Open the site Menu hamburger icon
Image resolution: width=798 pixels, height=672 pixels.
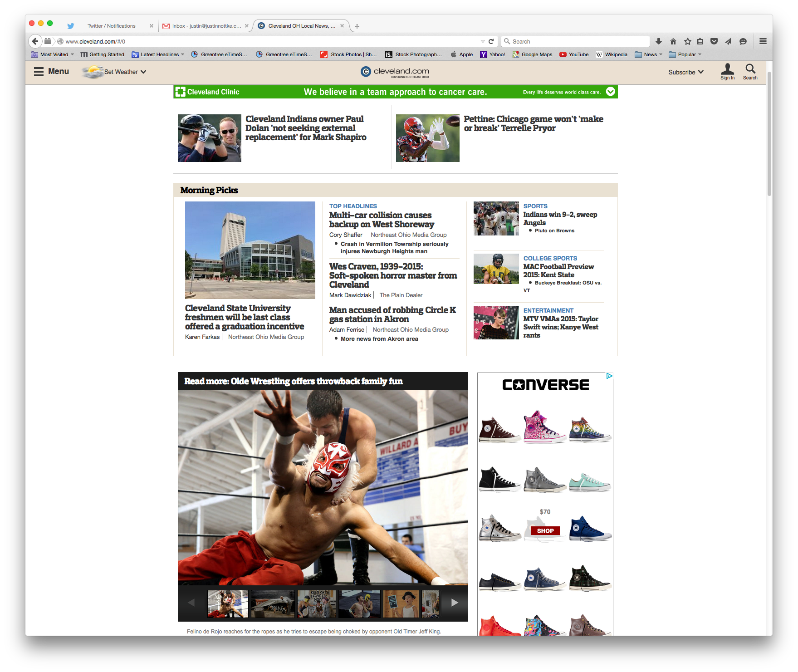39,72
